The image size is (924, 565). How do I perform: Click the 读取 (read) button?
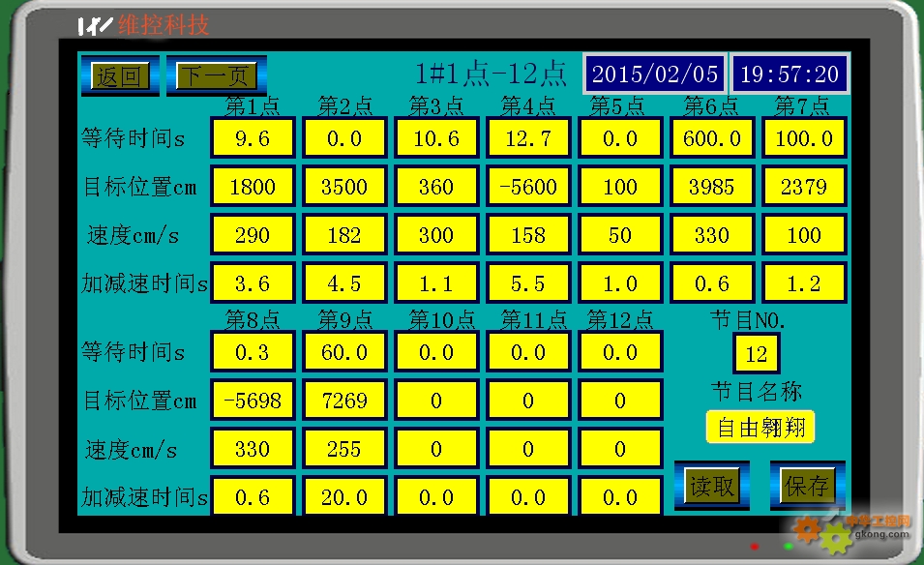tap(712, 486)
